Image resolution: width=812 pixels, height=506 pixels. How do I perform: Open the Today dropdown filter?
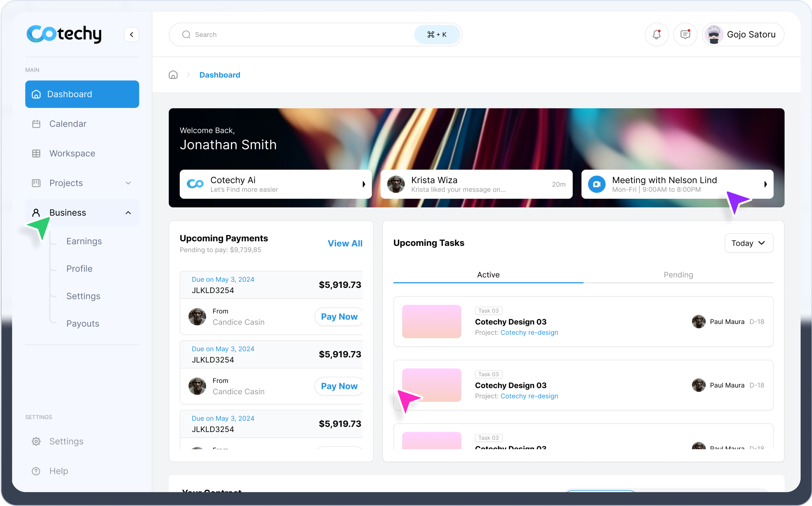749,243
